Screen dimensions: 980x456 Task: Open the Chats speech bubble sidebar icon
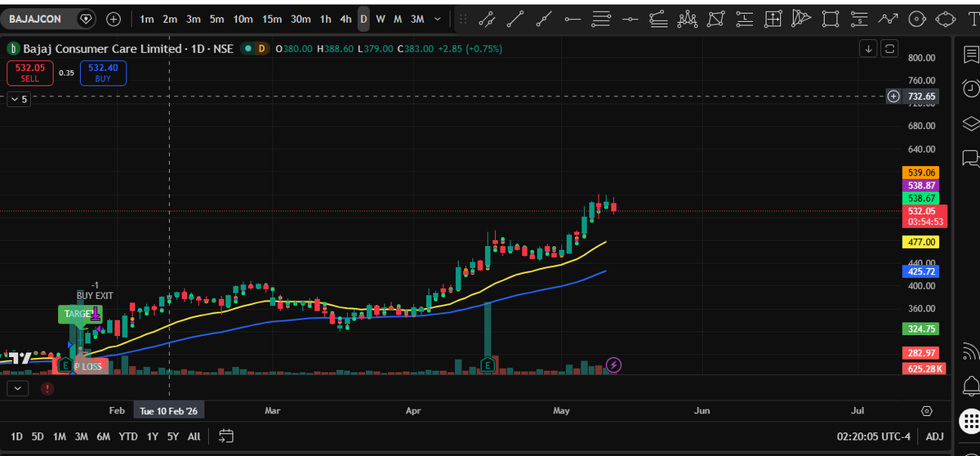click(x=970, y=157)
